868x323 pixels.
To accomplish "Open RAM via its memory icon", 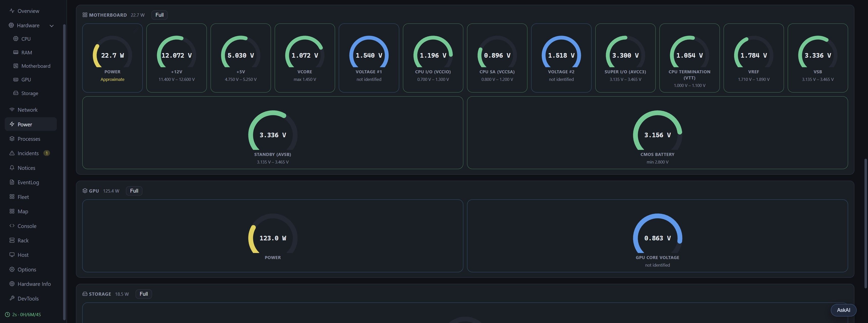I will pos(15,52).
